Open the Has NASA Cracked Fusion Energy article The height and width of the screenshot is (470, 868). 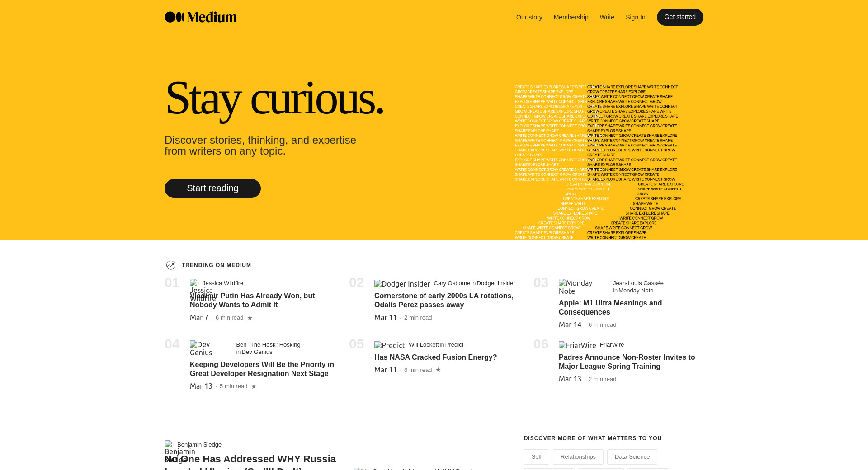[x=435, y=357]
